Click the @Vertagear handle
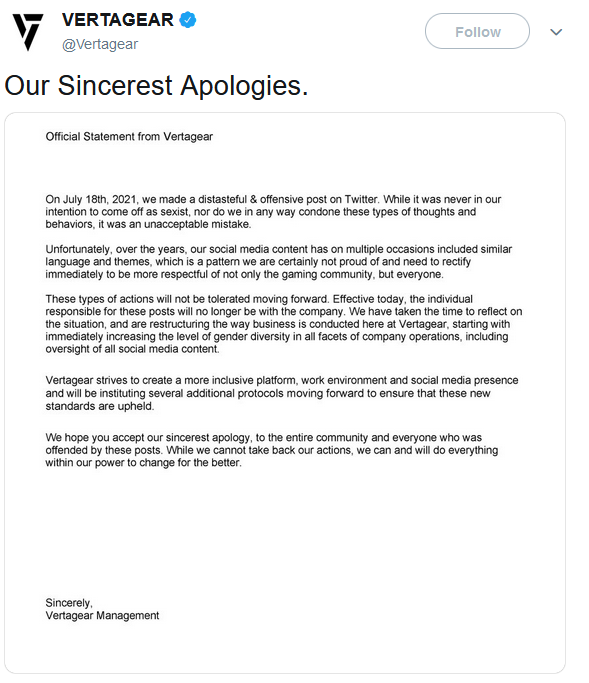 (x=100, y=44)
